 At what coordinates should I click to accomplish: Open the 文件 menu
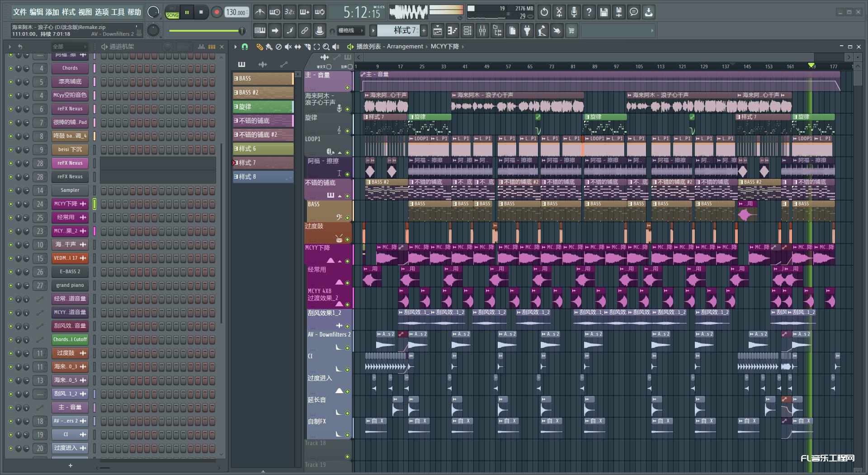coord(20,12)
